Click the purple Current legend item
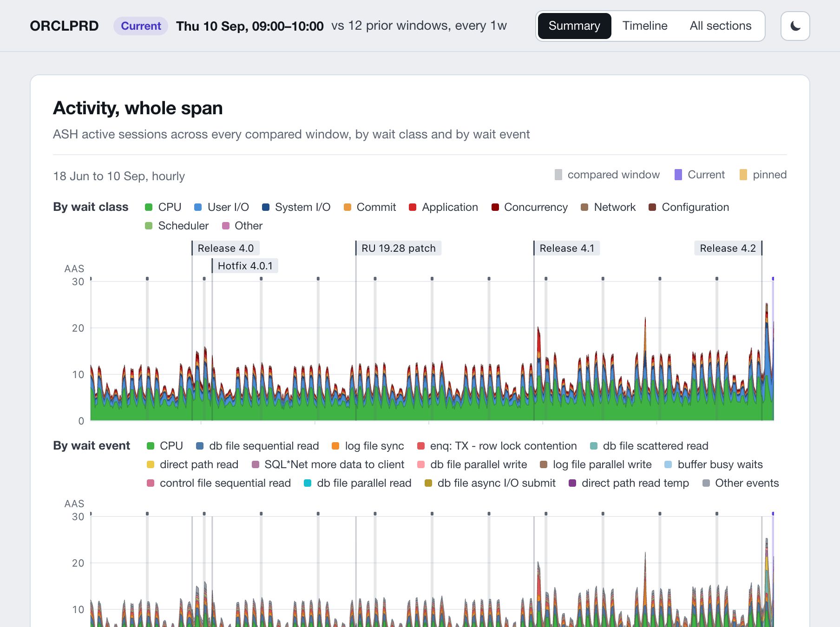Screen dimensions: 840x627 pyautogui.click(x=699, y=175)
